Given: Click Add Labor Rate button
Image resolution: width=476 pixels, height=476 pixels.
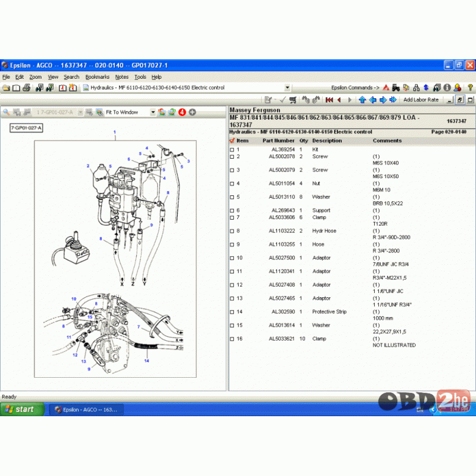Looking at the screenshot, I should (420, 100).
